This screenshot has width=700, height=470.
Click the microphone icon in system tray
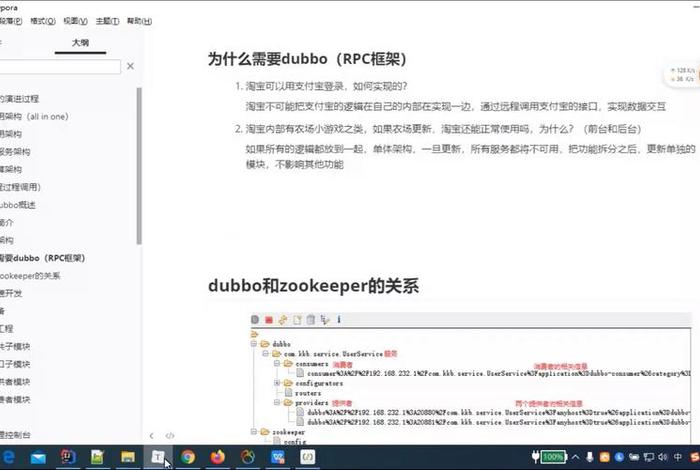[590, 457]
